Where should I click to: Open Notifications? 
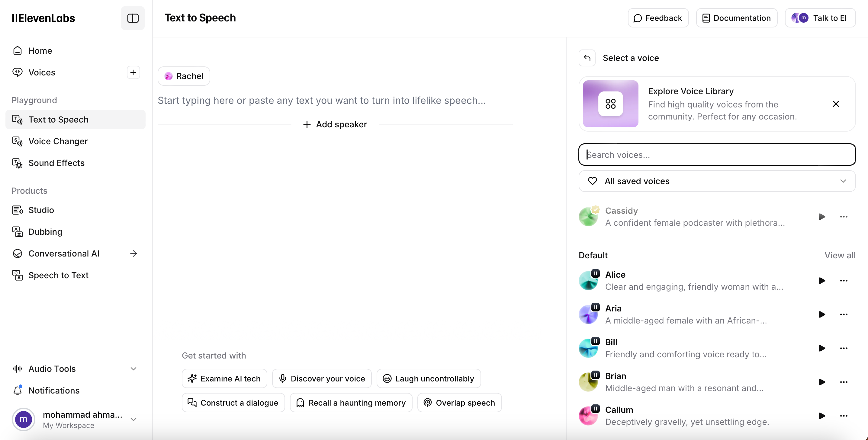coord(75,391)
